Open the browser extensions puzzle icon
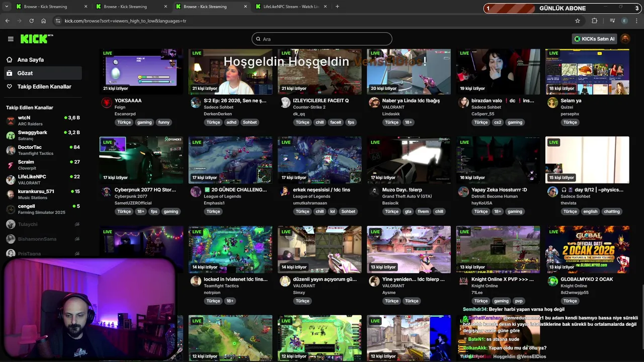 pos(594,21)
